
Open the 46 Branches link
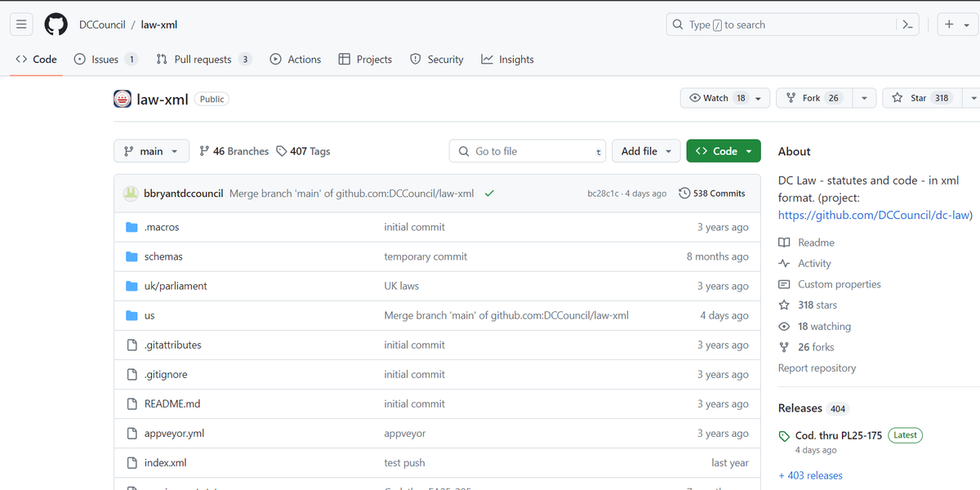click(x=234, y=151)
